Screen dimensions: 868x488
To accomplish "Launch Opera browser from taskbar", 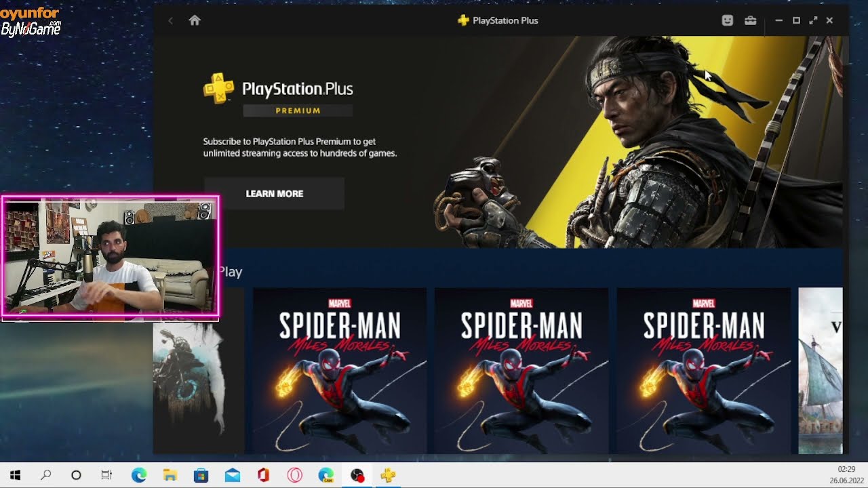I will click(294, 476).
